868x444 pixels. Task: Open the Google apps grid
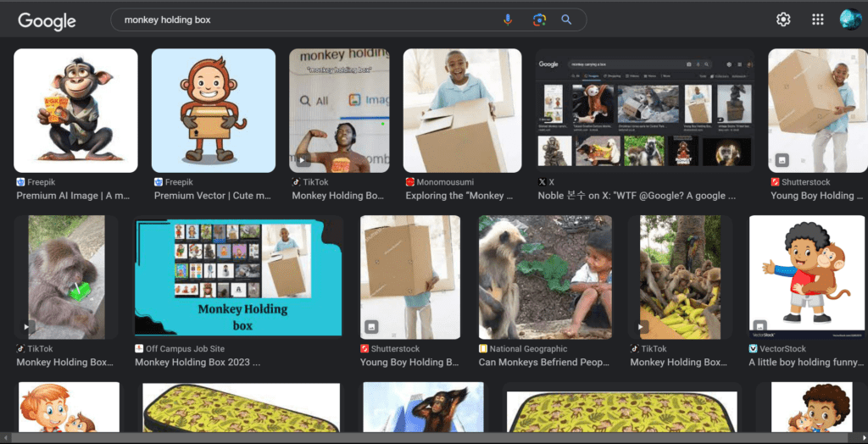coord(817,19)
